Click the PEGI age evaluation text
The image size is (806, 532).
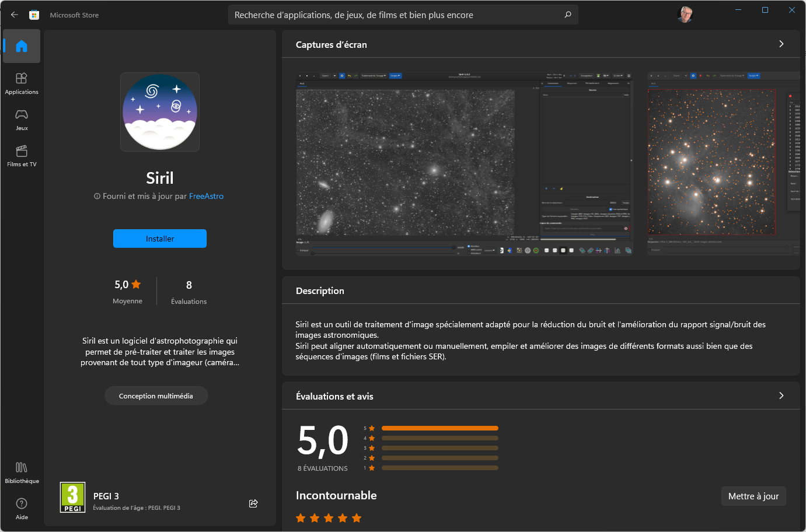point(137,508)
